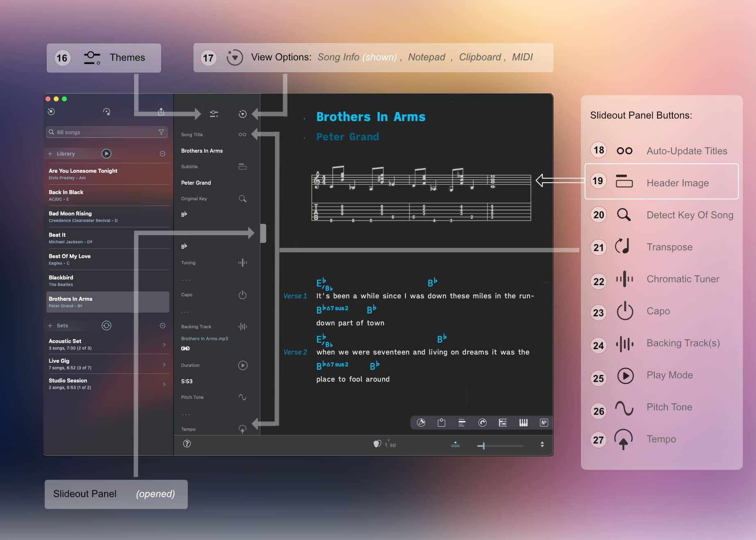Screen dimensions: 756x540
Task: Add a song with Library plus icon
Action: pos(50,153)
